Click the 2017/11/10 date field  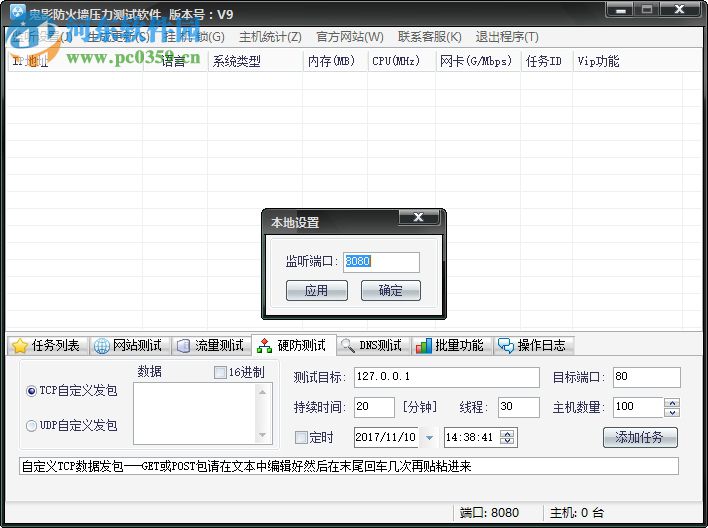387,437
